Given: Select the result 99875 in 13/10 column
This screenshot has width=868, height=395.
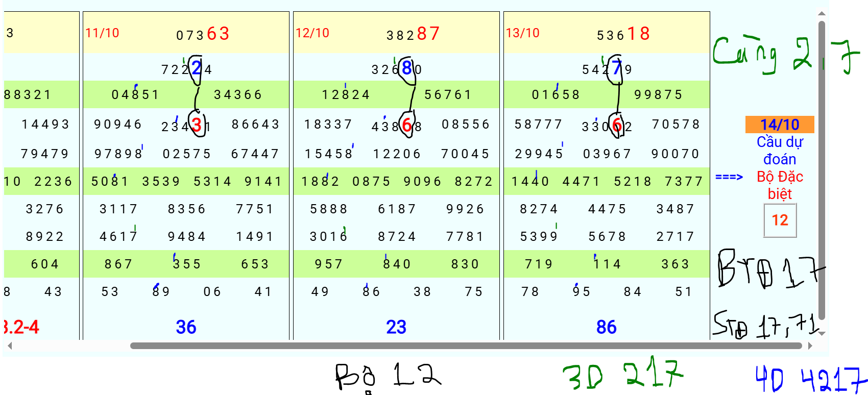Looking at the screenshot, I should 659,95.
